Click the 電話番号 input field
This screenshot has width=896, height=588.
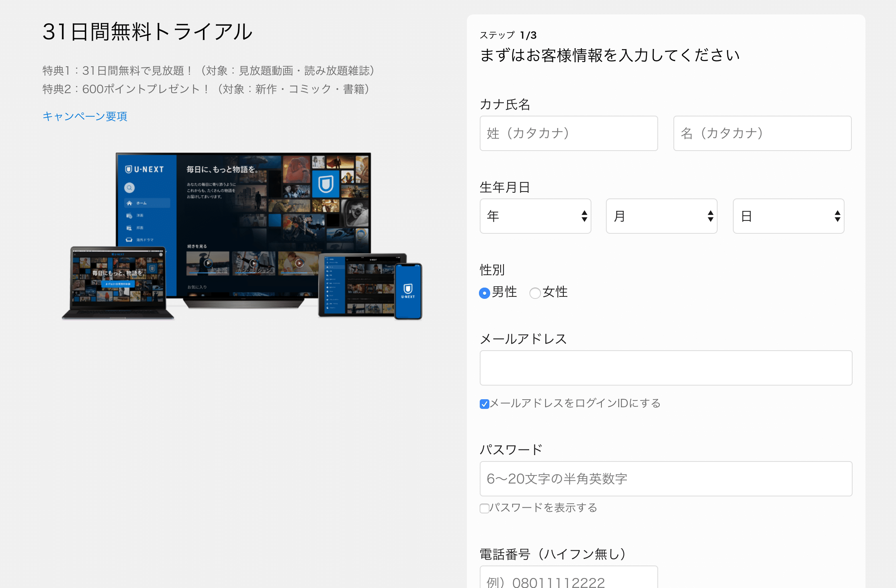569,578
